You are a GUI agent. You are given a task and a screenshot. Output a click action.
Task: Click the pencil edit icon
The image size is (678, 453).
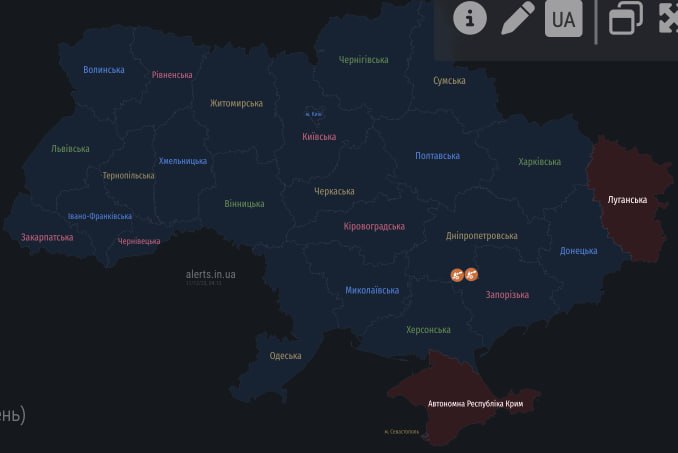517,19
